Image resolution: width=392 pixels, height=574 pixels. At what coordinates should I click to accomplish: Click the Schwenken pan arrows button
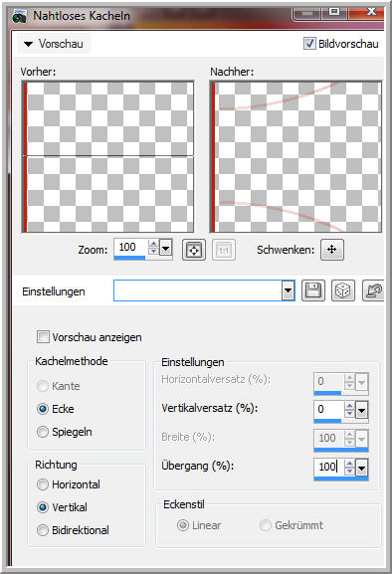click(x=332, y=250)
